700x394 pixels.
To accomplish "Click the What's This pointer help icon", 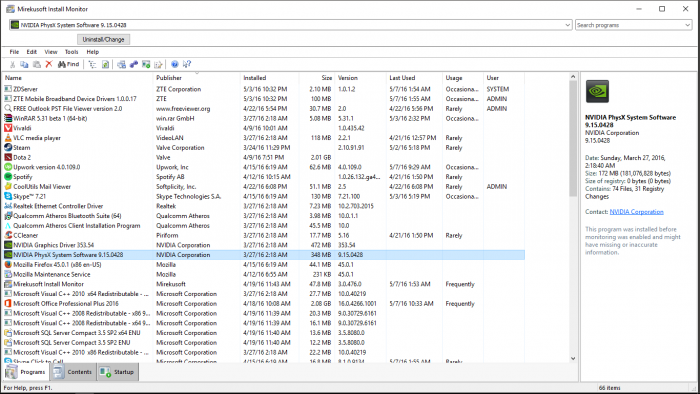I will pos(187,65).
